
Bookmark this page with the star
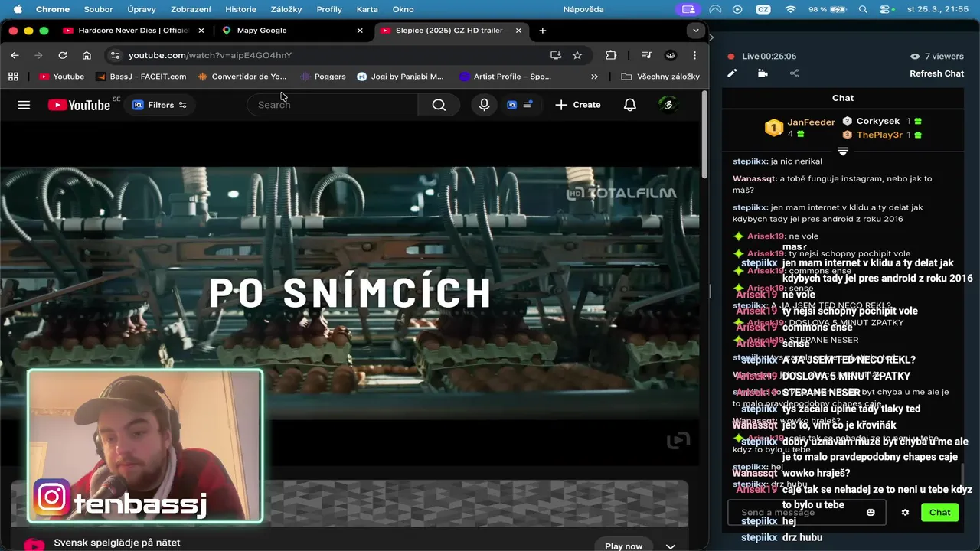pos(577,55)
